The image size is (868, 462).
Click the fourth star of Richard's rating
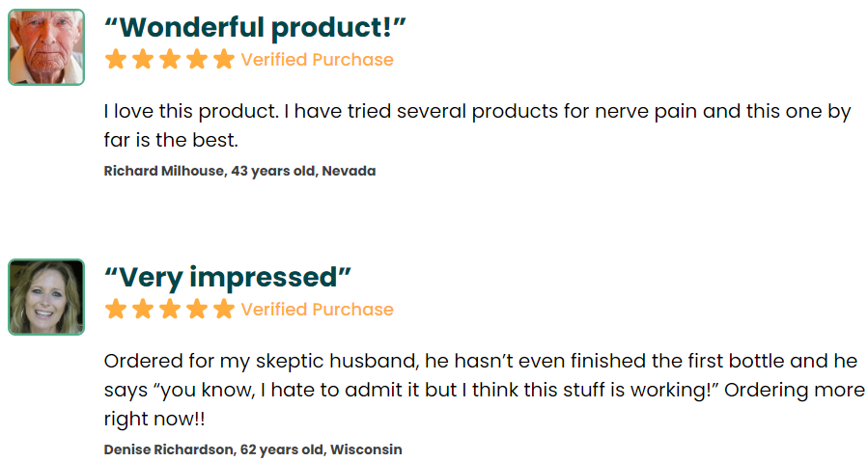pos(197,59)
